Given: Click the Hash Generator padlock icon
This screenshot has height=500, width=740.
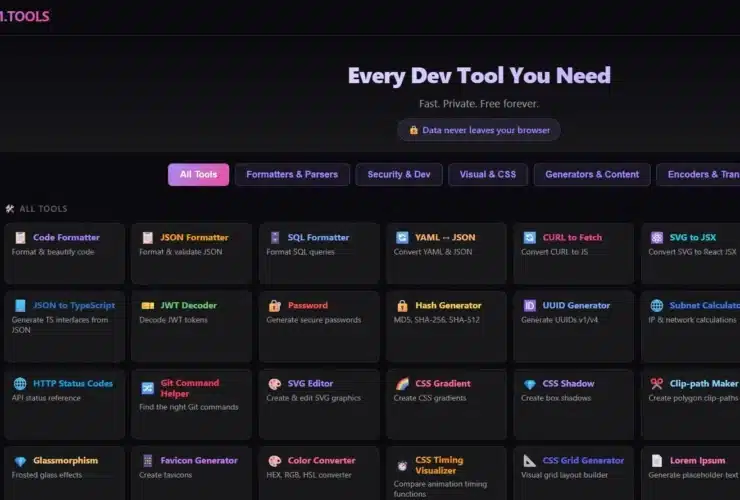Looking at the screenshot, I should pos(402,305).
